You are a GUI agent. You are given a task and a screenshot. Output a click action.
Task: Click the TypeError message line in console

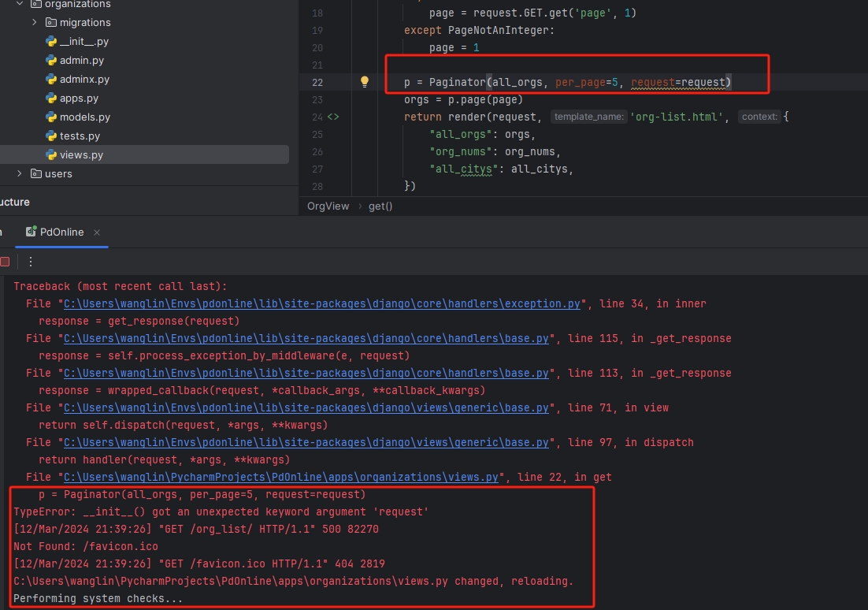221,512
